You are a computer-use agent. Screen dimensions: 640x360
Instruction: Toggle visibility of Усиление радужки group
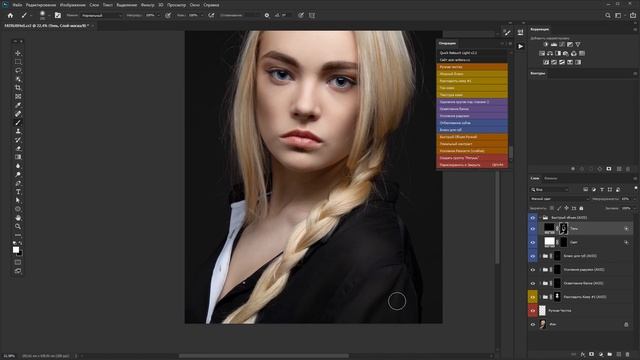click(533, 270)
